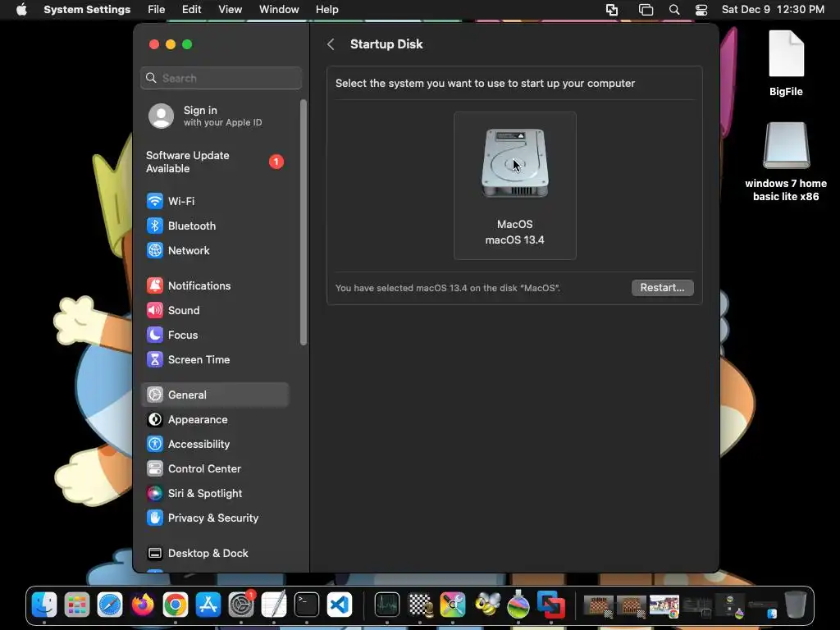Open the Trash in the Dock

796,605
